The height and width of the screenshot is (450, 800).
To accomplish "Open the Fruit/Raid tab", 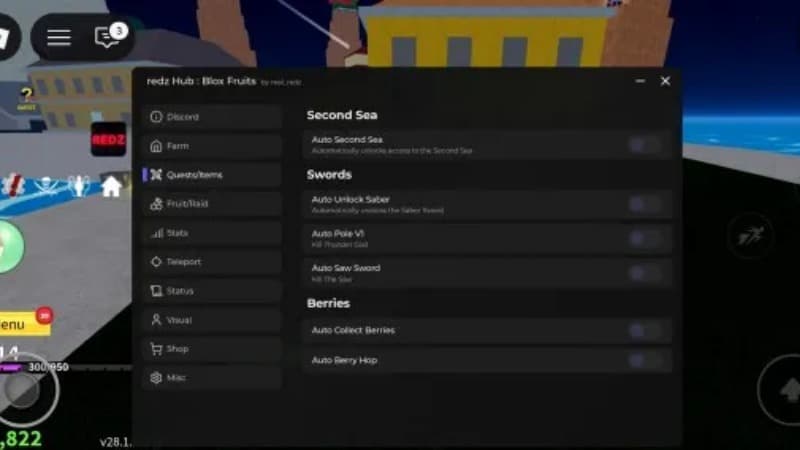I will [x=212, y=204].
